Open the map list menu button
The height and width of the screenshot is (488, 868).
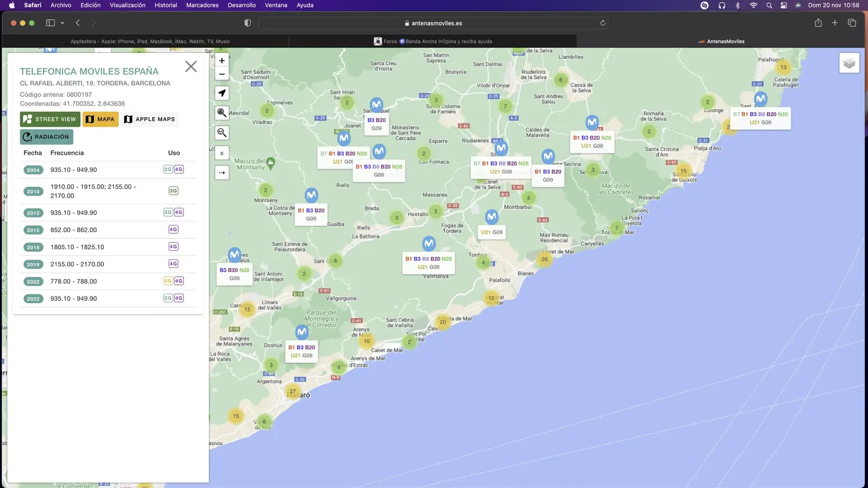tap(222, 153)
